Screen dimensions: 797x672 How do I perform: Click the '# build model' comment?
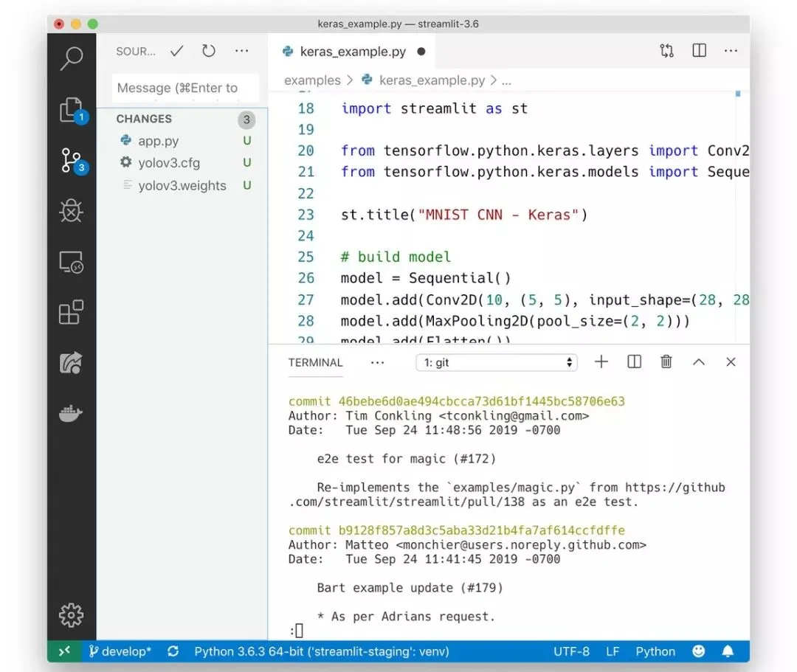pos(396,257)
